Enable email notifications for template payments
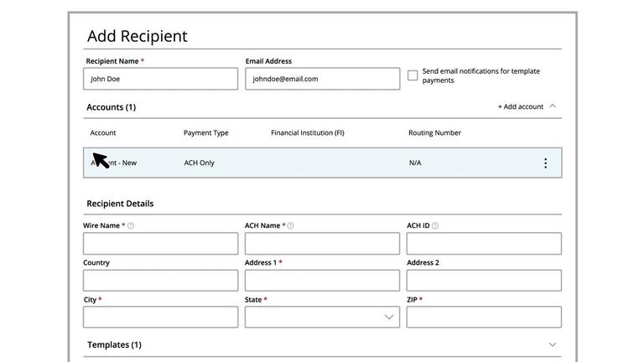Screen dimensions: 644x362 (x=413, y=75)
